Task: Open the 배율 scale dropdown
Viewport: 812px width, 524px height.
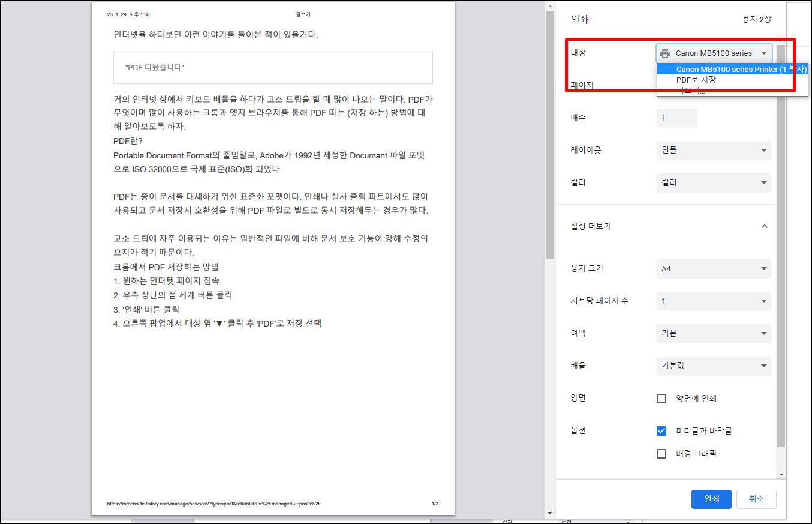Action: click(714, 366)
